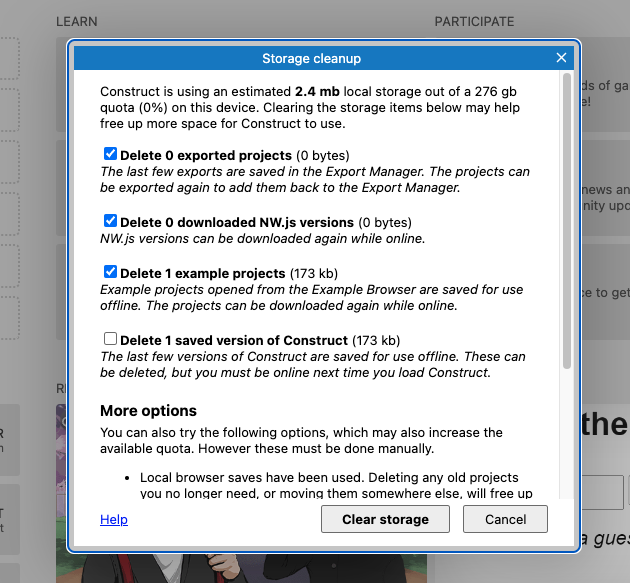Cancel the storage cleanup dialog
The height and width of the screenshot is (583, 630).
pos(505,519)
